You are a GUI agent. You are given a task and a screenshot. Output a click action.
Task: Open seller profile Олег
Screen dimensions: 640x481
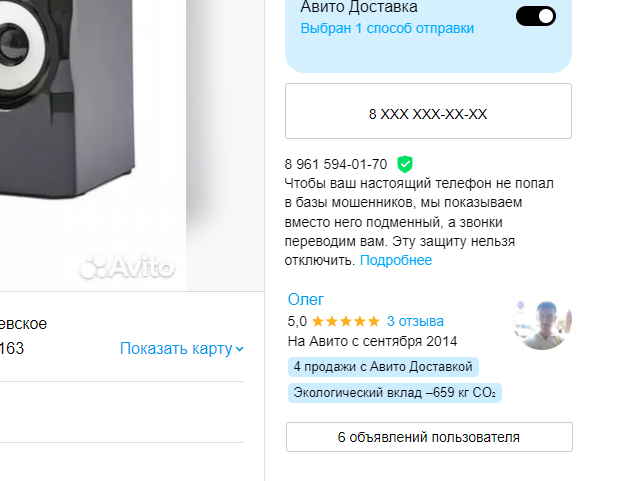[306, 300]
